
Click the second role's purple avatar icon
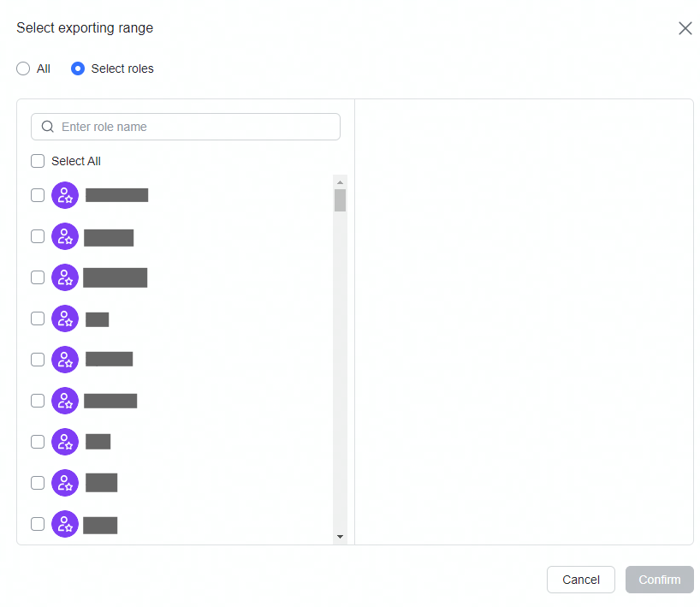pos(65,236)
